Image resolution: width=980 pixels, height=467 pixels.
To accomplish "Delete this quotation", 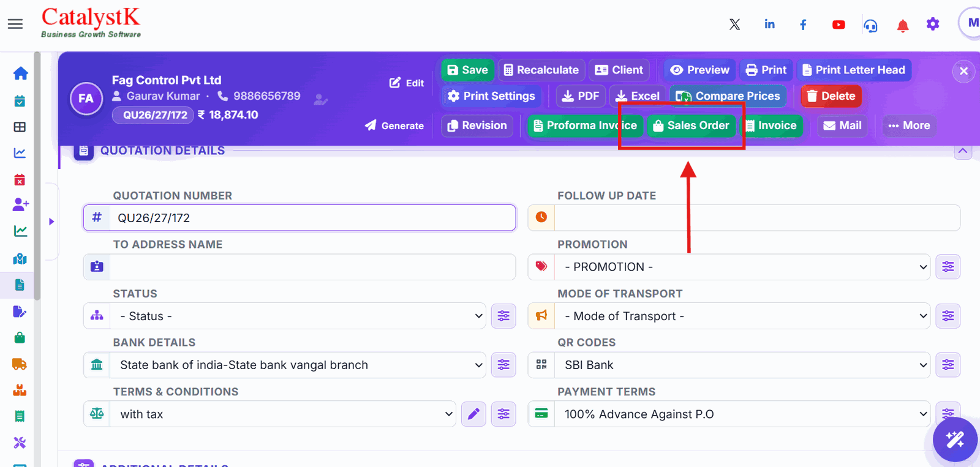I will (x=831, y=96).
